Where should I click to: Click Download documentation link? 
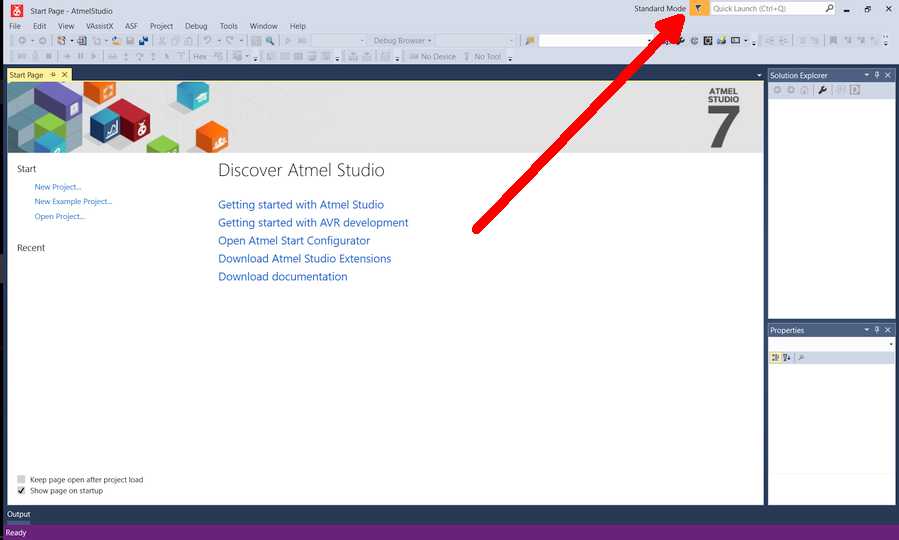click(x=283, y=276)
